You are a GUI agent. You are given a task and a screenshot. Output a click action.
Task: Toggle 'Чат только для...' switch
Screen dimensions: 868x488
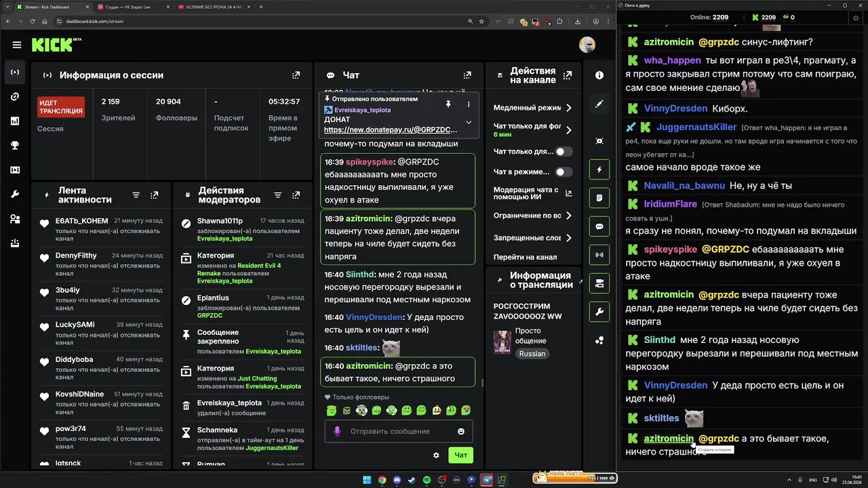point(564,152)
